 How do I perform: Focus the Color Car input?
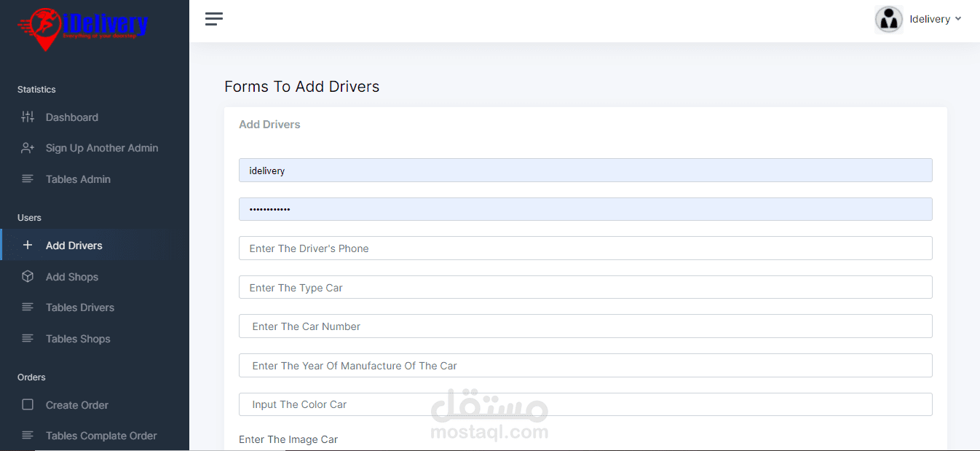coord(585,404)
